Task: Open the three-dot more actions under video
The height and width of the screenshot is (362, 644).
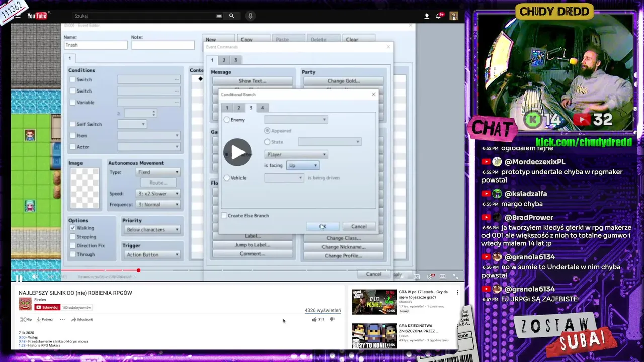Action: click(62, 319)
